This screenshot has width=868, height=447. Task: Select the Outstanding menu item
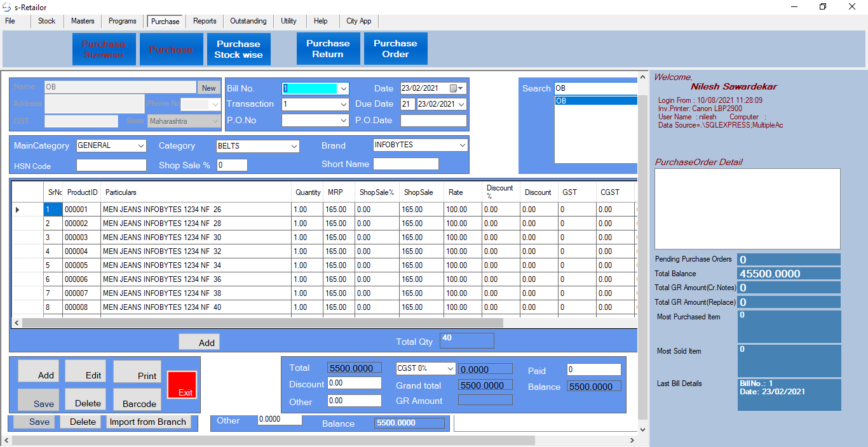[248, 21]
